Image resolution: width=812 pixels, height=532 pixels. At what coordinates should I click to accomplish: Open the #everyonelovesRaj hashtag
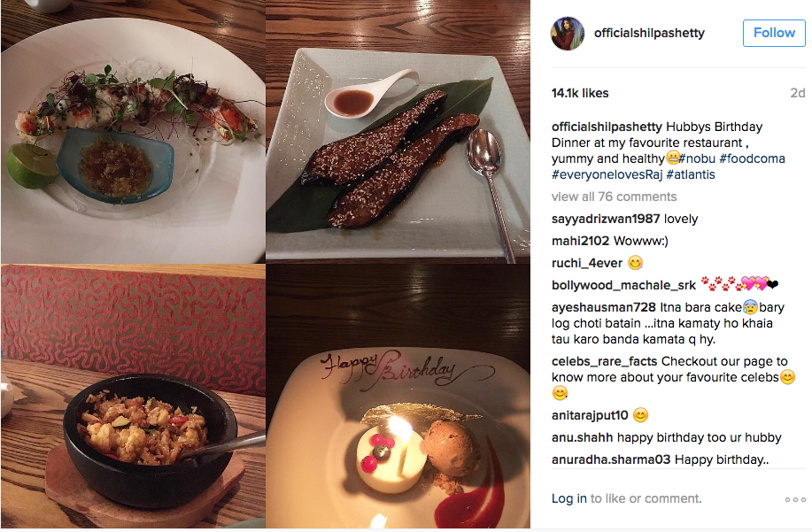(x=607, y=175)
